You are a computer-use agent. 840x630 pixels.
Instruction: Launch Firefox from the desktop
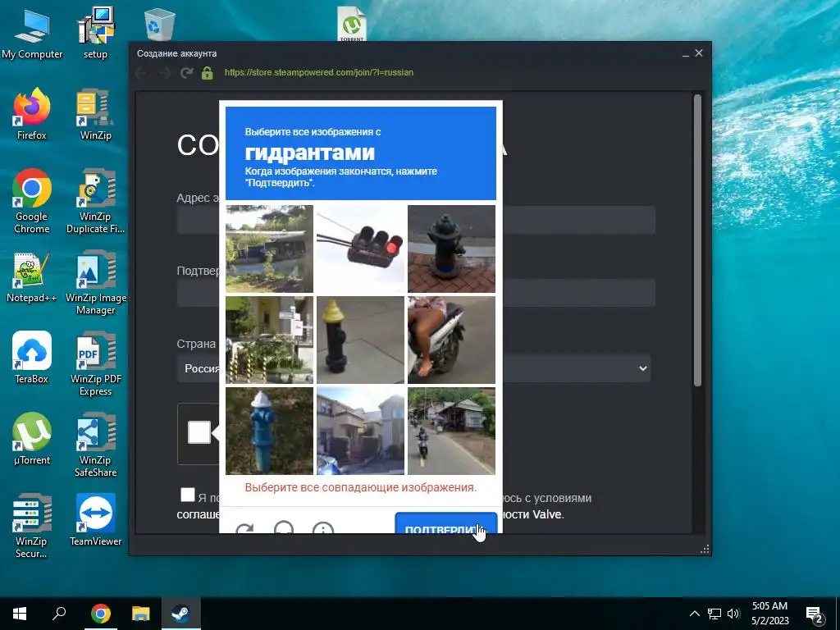[x=32, y=115]
